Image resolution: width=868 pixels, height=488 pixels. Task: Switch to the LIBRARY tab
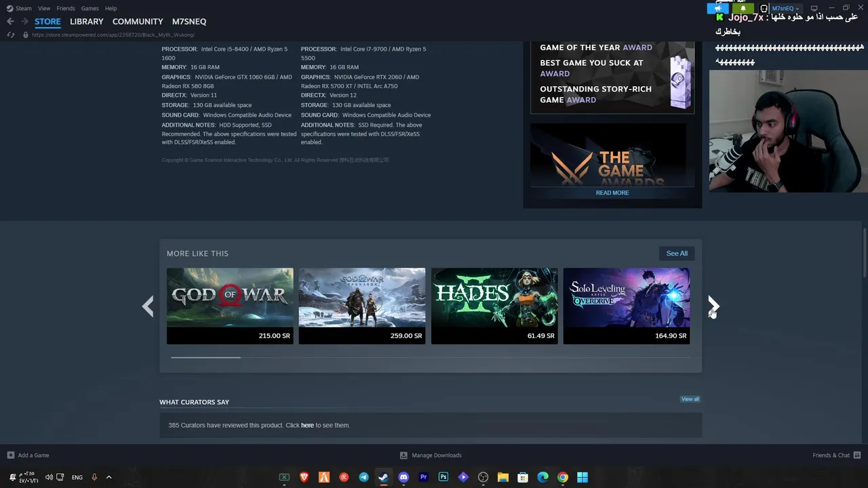click(87, 22)
